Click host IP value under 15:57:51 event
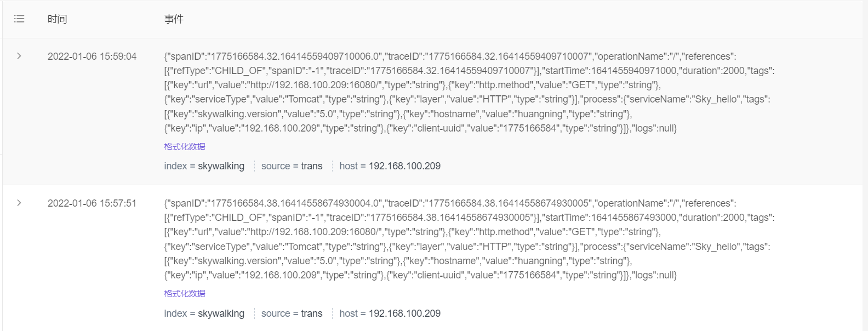This screenshot has width=868, height=331. [x=404, y=313]
